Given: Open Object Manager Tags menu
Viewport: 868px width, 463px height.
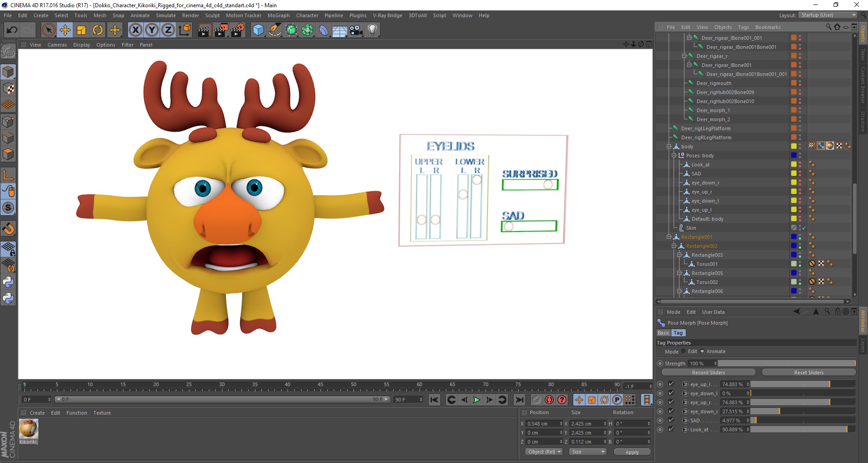Looking at the screenshot, I should 743,27.
